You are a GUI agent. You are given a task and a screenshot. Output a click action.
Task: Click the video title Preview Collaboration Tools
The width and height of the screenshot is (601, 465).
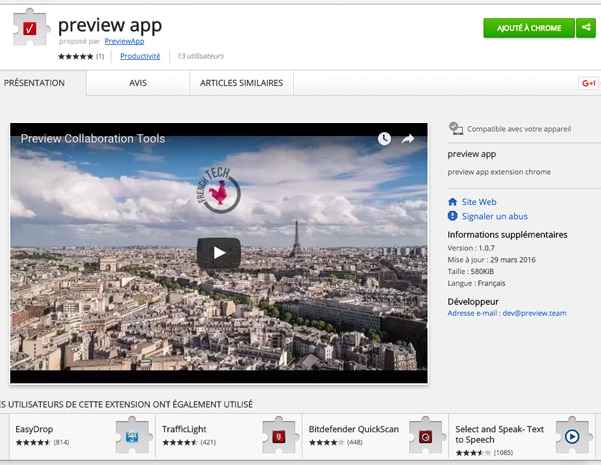coord(93,138)
